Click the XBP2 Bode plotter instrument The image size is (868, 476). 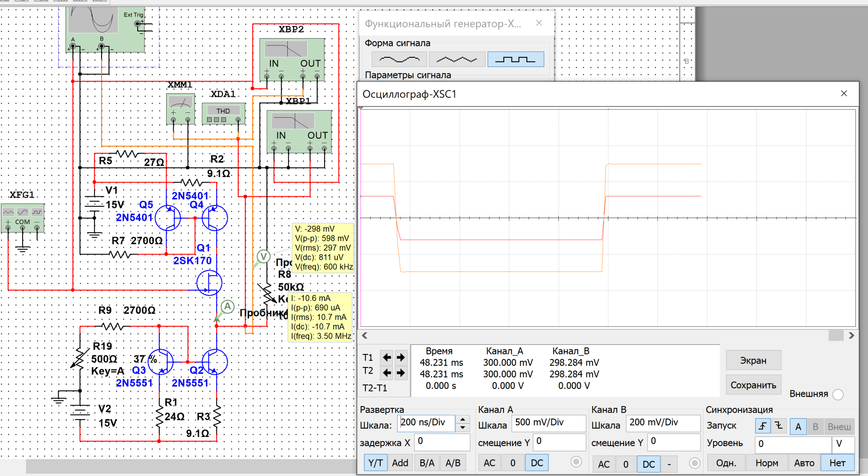(292, 59)
